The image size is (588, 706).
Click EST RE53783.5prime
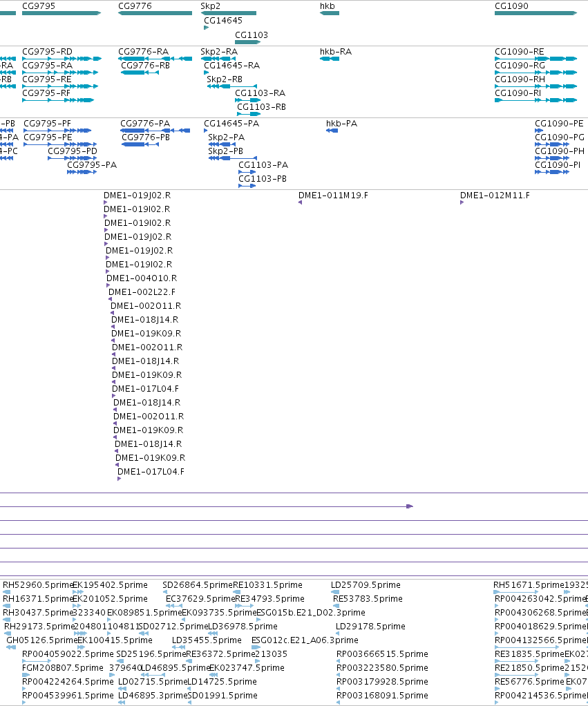tap(368, 600)
